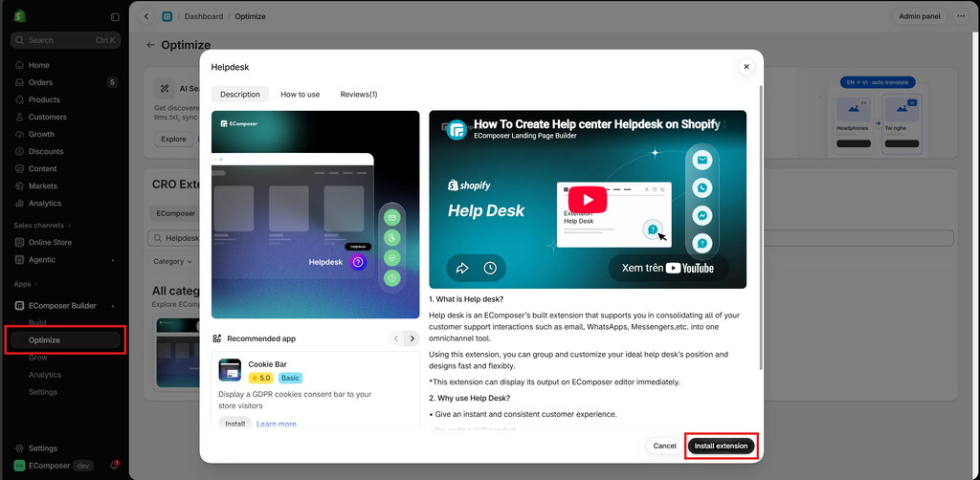Viewport: 980px width, 480px height.
Task: Show next recommended app
Action: click(412, 338)
